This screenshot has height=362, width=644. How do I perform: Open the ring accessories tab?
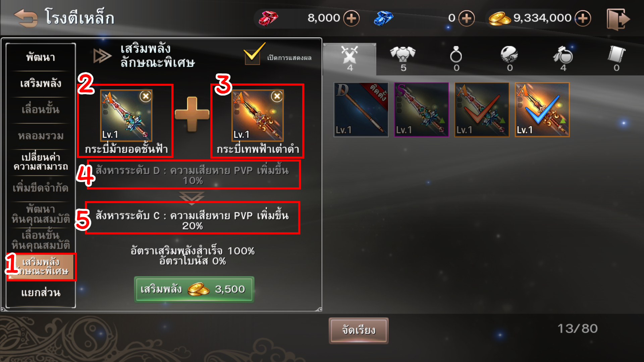[456, 59]
